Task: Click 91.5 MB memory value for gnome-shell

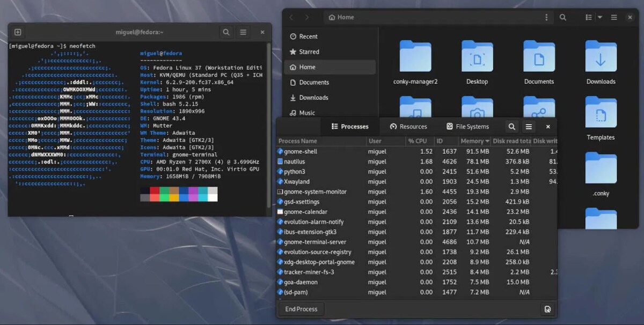Action: pyautogui.click(x=477, y=151)
